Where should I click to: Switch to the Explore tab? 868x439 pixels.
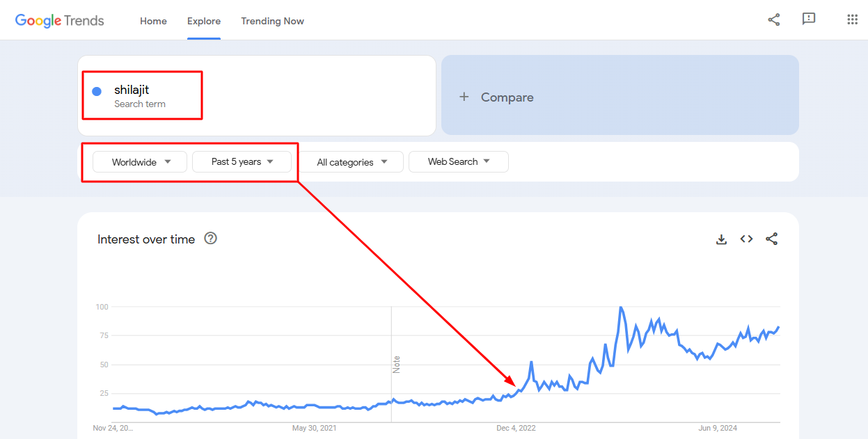click(204, 21)
